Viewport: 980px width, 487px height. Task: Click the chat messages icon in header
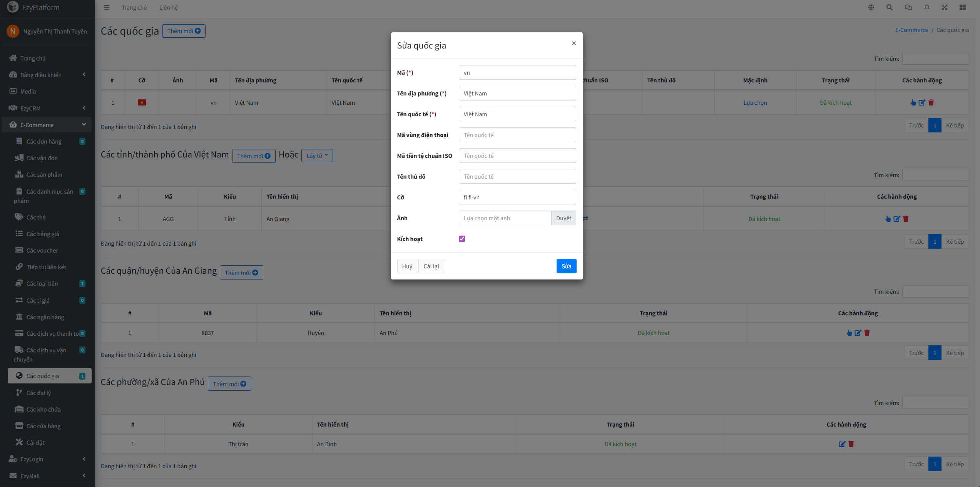pos(908,7)
